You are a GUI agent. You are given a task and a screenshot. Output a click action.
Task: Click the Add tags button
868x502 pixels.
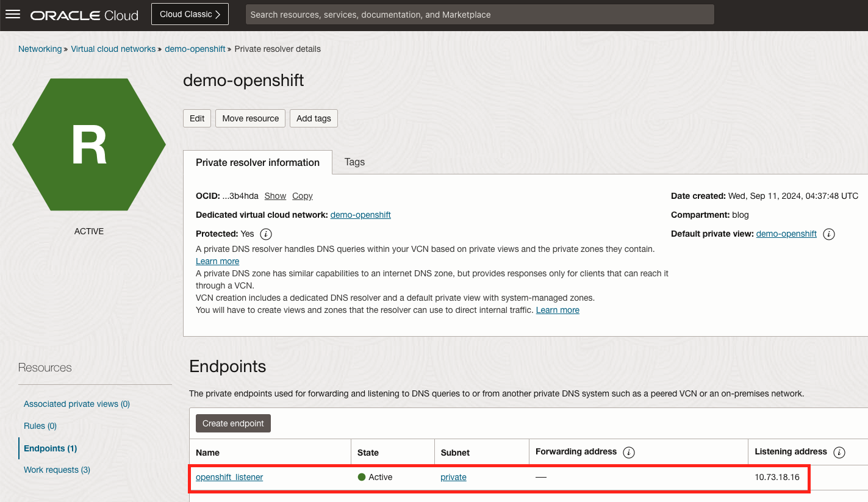click(x=314, y=118)
